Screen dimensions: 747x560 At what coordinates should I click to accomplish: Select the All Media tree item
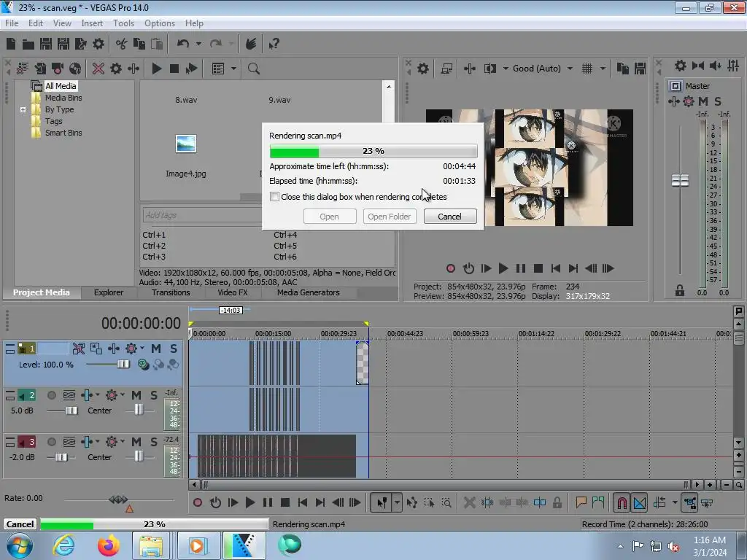(61, 86)
